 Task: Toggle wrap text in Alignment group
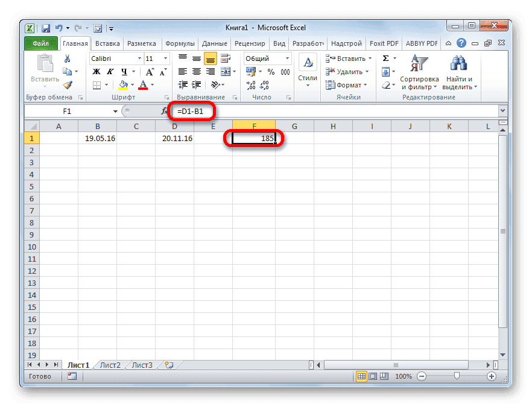point(225,58)
